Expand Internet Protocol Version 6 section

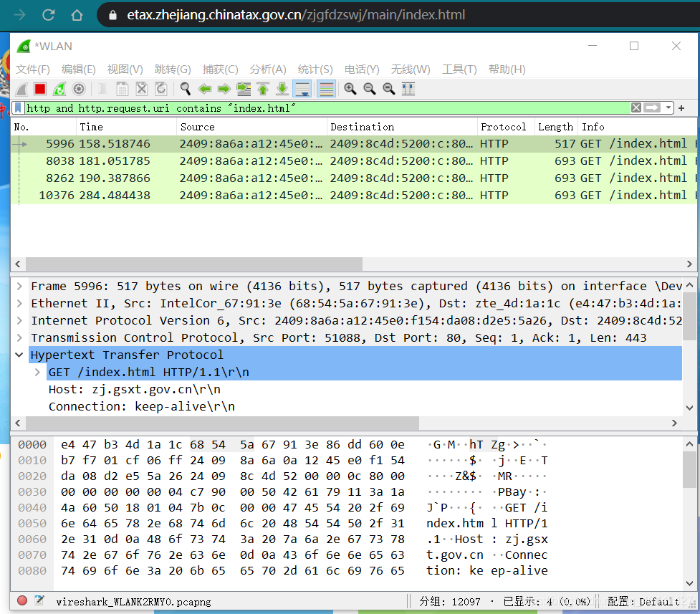(x=19, y=321)
